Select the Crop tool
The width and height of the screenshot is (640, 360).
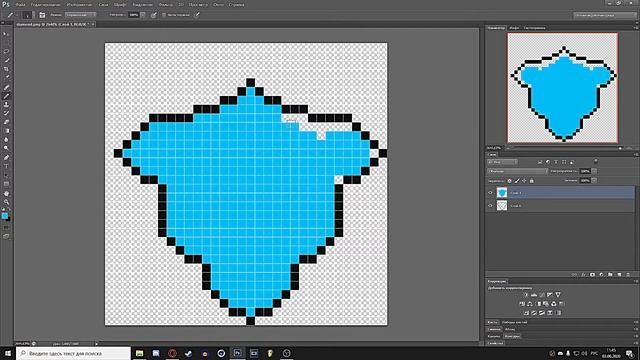tap(6, 69)
